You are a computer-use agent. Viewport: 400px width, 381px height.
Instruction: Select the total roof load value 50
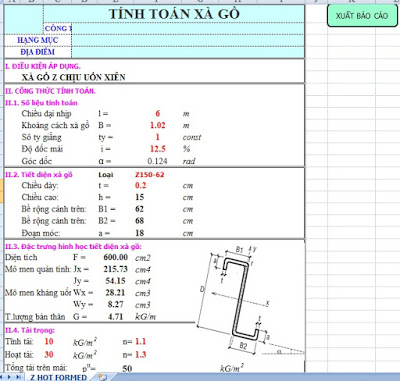tap(127, 368)
